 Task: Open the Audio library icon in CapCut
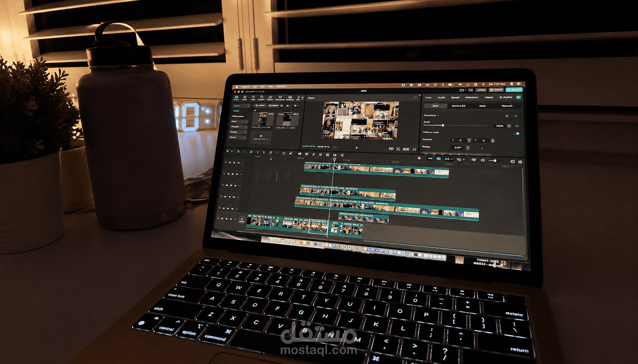click(244, 98)
